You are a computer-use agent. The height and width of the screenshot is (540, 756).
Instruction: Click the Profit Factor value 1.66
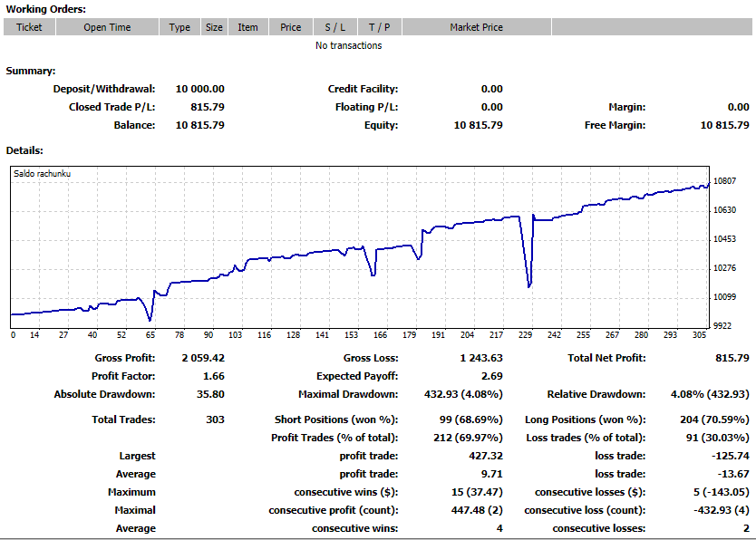[x=213, y=376]
